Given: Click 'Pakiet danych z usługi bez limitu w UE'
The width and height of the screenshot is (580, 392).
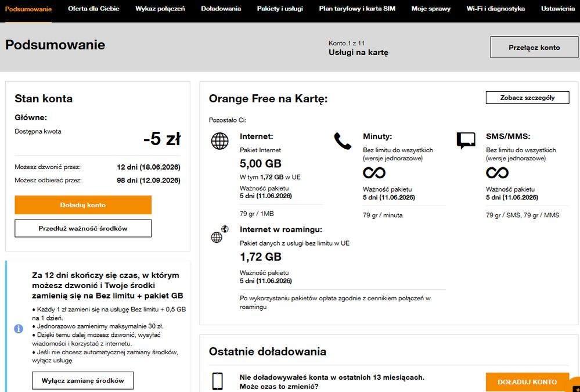Looking at the screenshot, I should click(x=294, y=243).
